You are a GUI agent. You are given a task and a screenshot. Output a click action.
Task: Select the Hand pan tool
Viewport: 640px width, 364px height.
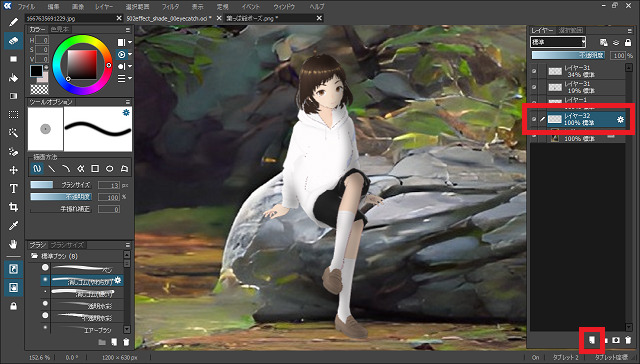coord(13,244)
